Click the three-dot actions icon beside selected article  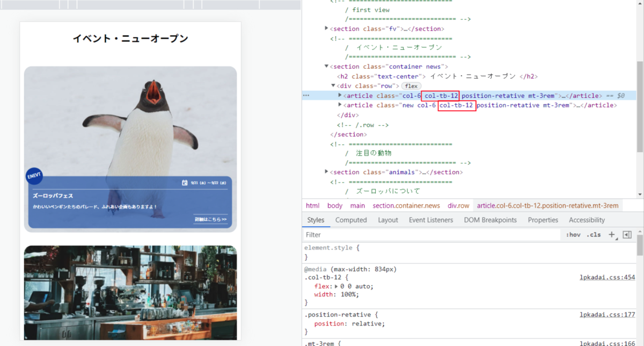[x=306, y=96]
